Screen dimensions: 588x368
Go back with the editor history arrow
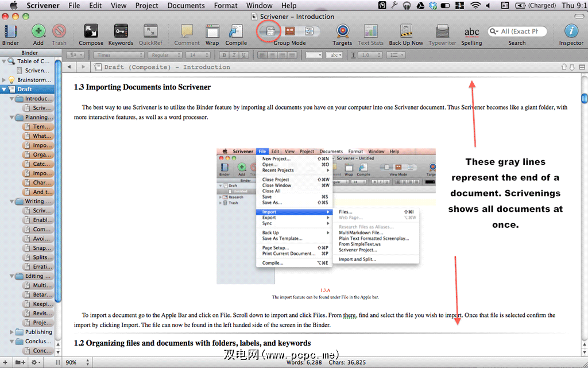click(69, 67)
